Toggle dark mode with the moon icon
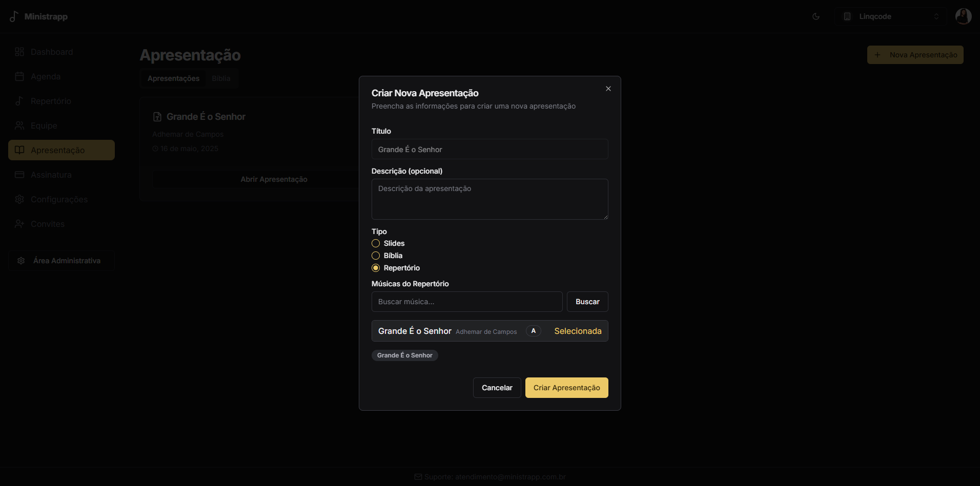Screen dimensions: 980x486 815,16
